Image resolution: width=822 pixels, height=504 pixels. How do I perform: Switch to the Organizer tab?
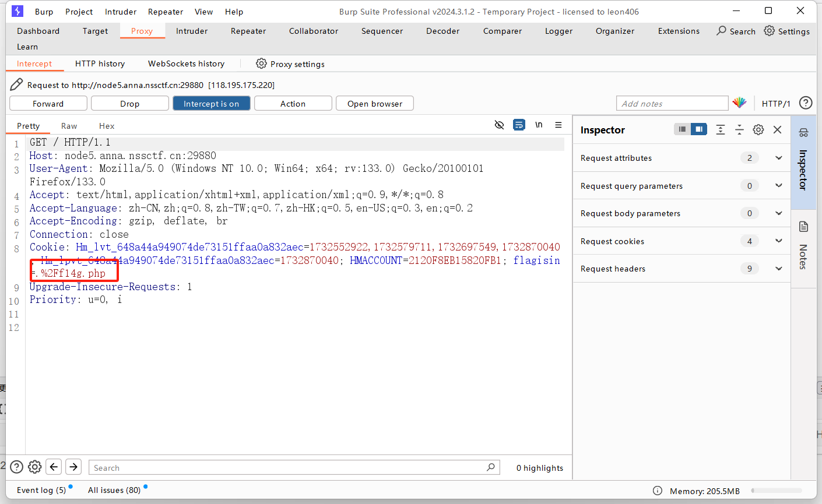614,31
